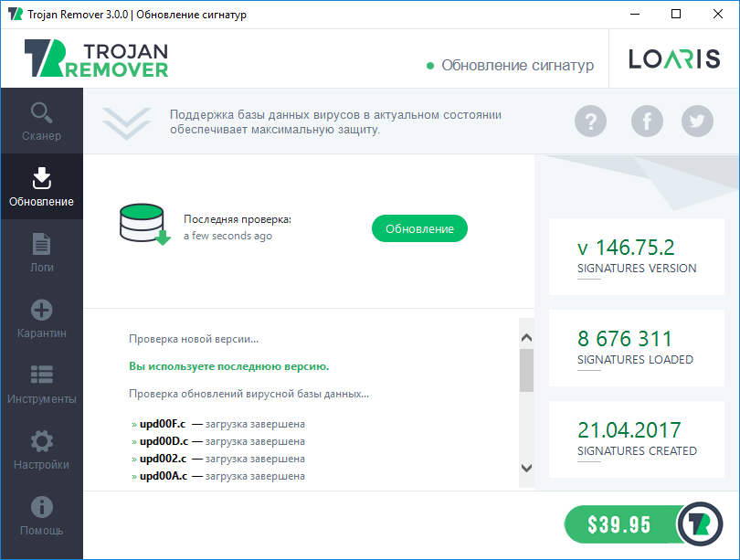This screenshot has width=740, height=560.
Task: Click the question mark help icon
Action: 590,122
